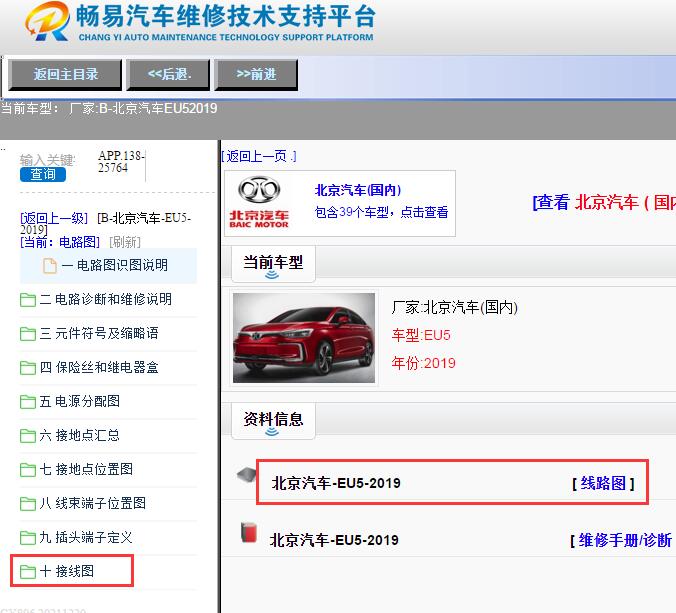
Task: Click folder icon of 八 线束端子位置图
Action: 28,504
